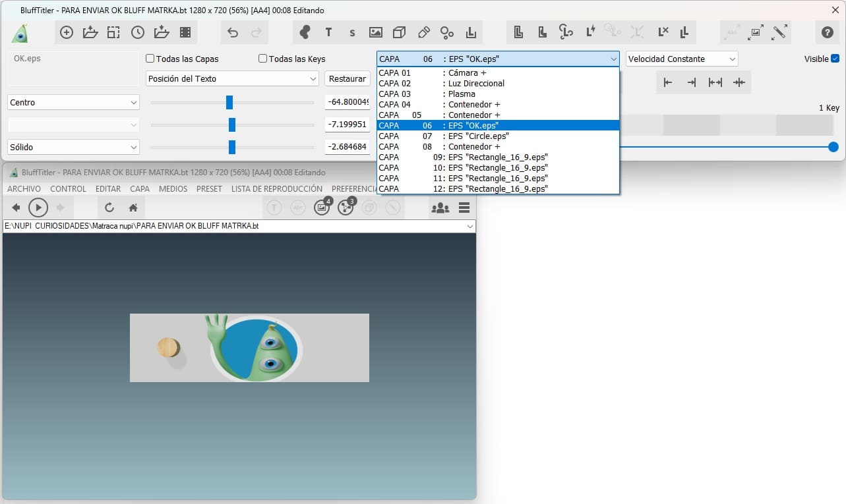Click the -7.199951 value input field
Viewport: 846px width, 504px height.
[x=347, y=125]
